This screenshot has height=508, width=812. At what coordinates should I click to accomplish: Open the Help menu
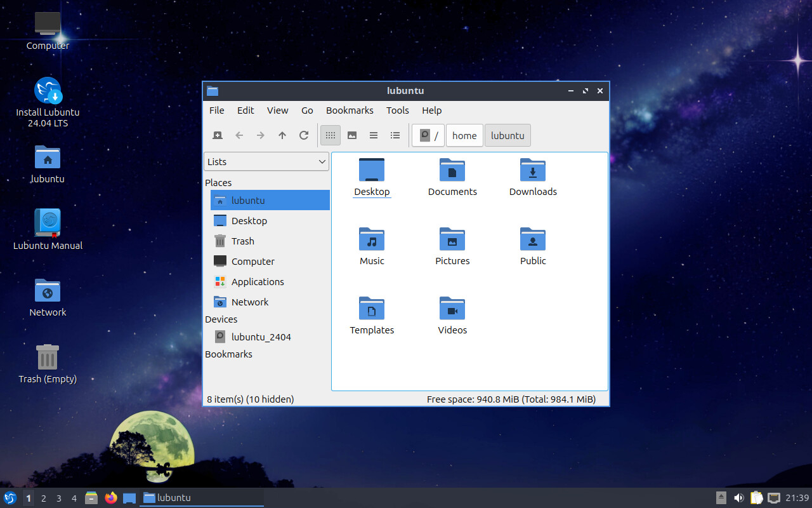point(431,110)
